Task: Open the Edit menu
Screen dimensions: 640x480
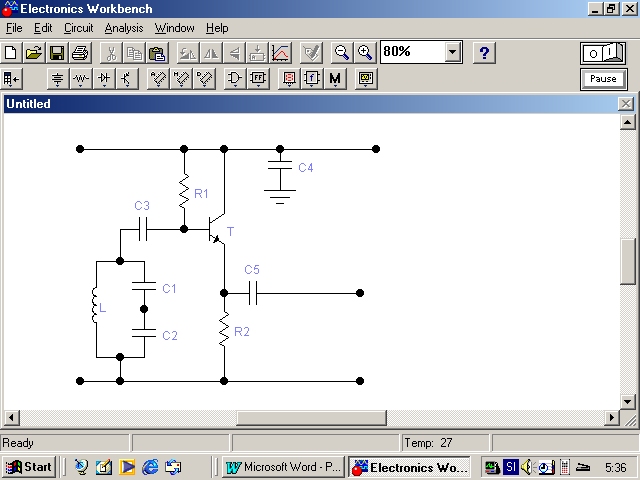Action: 43,28
